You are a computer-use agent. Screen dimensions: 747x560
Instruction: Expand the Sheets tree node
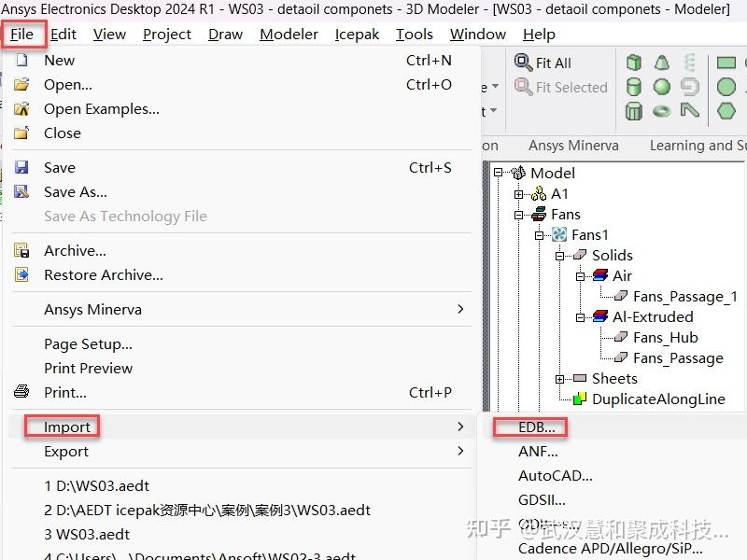[x=559, y=379]
